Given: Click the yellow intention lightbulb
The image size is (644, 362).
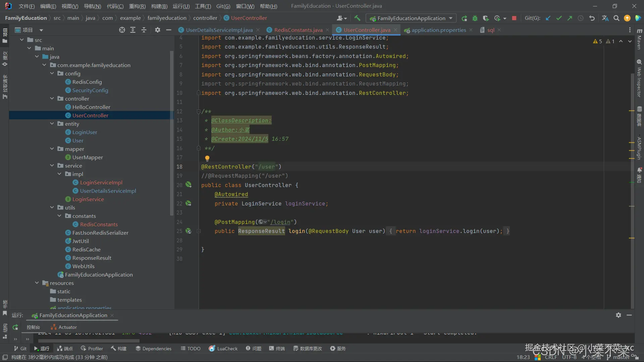Looking at the screenshot, I should tap(207, 158).
